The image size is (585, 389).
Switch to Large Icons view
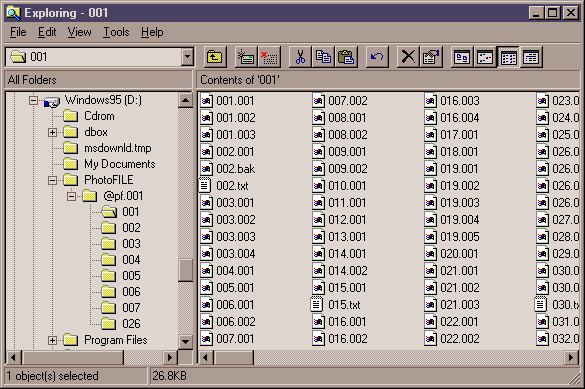pyautogui.click(x=462, y=57)
